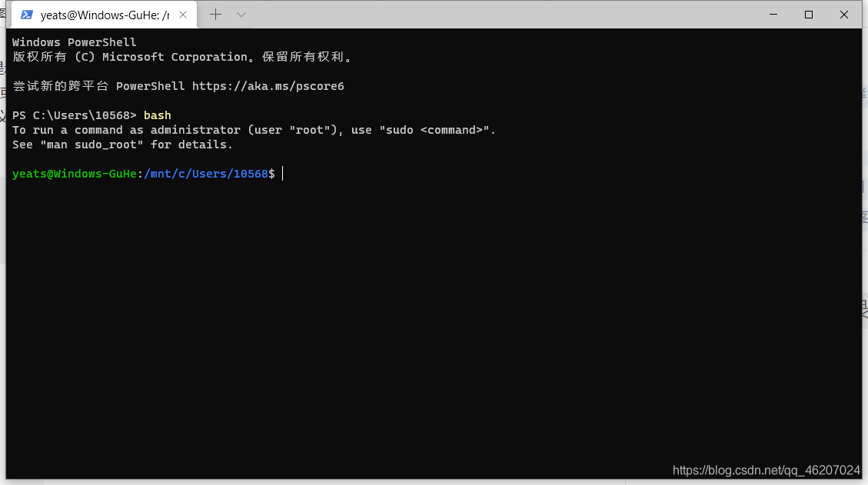This screenshot has width=868, height=485.
Task: Close the Windows Terminal window
Action: pos(843,15)
